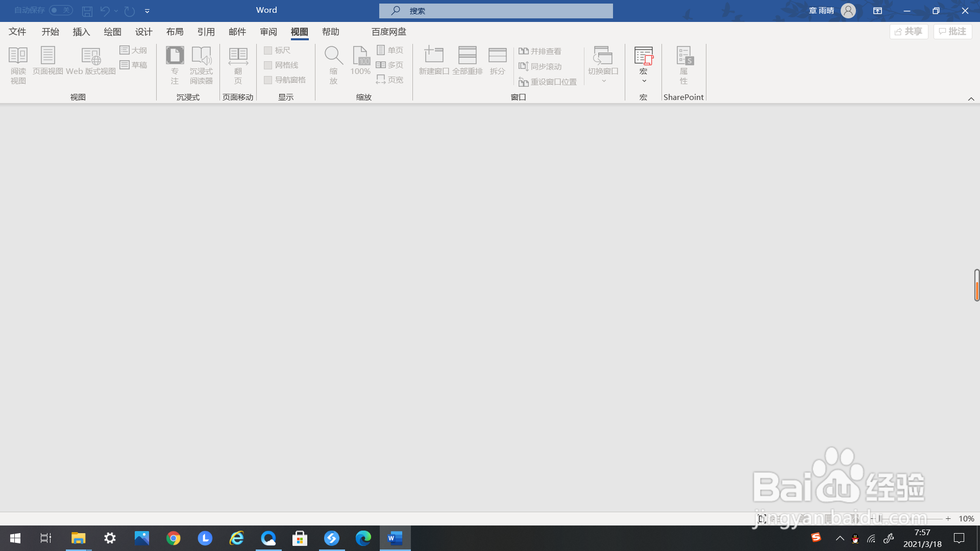Click the zoom slider in status bar
The width and height of the screenshot is (980, 551).
911,519
